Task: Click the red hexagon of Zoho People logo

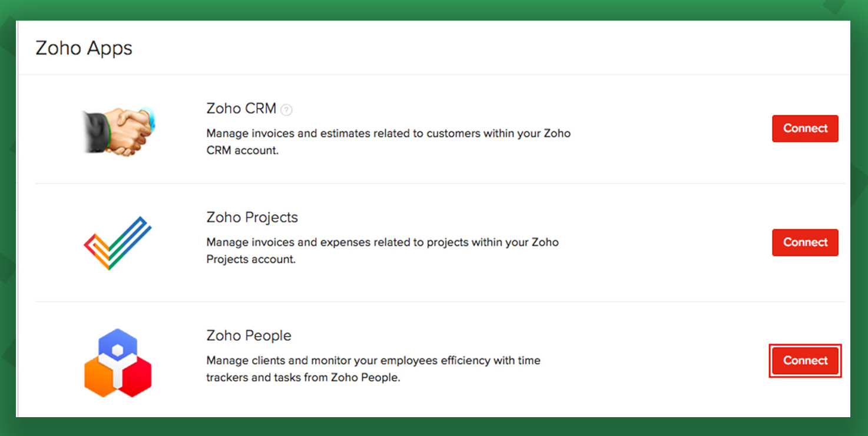Action: coord(138,376)
